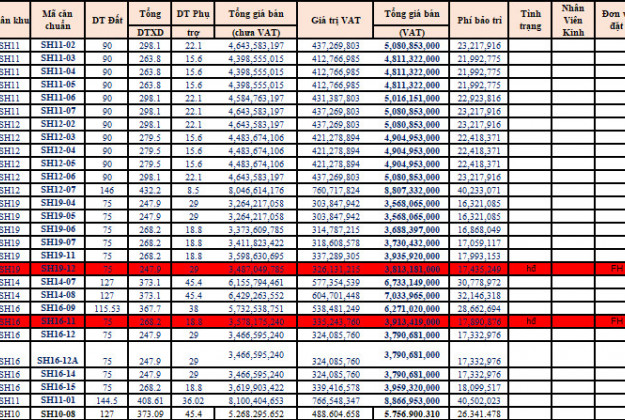
Task: Click VAT value 760,717,824
Action: coord(337,190)
